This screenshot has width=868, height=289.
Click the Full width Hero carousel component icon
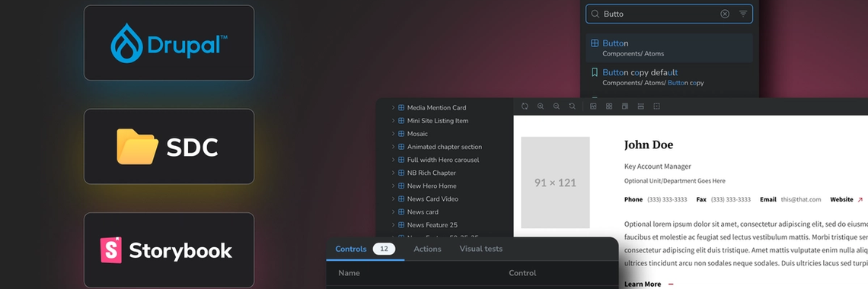[401, 160]
